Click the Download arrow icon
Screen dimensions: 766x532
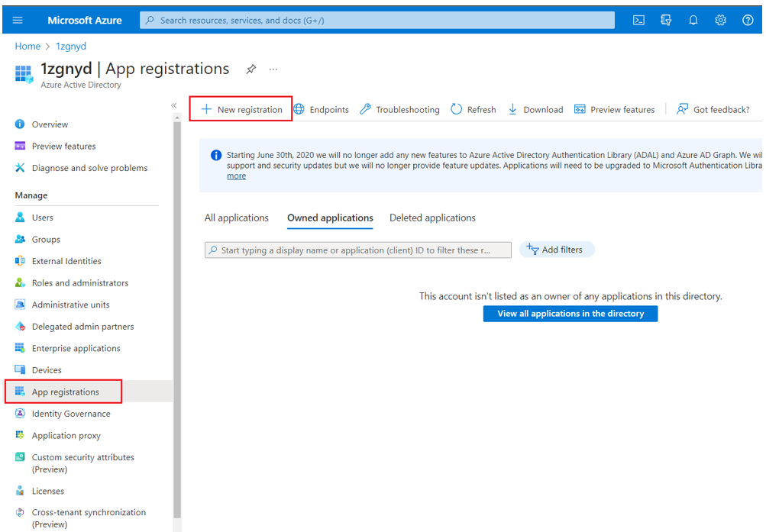point(512,109)
